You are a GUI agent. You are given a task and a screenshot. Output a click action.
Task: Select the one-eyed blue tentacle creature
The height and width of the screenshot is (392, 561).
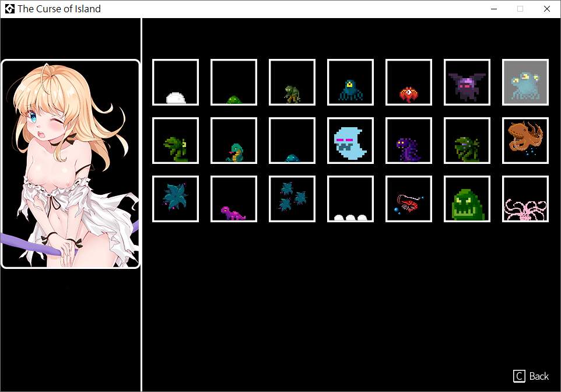[350, 82]
